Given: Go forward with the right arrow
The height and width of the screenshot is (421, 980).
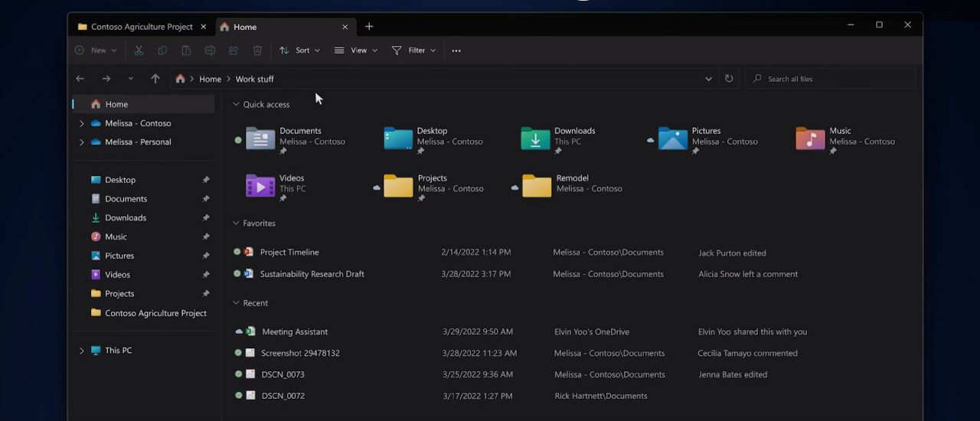Looking at the screenshot, I should click(x=106, y=79).
